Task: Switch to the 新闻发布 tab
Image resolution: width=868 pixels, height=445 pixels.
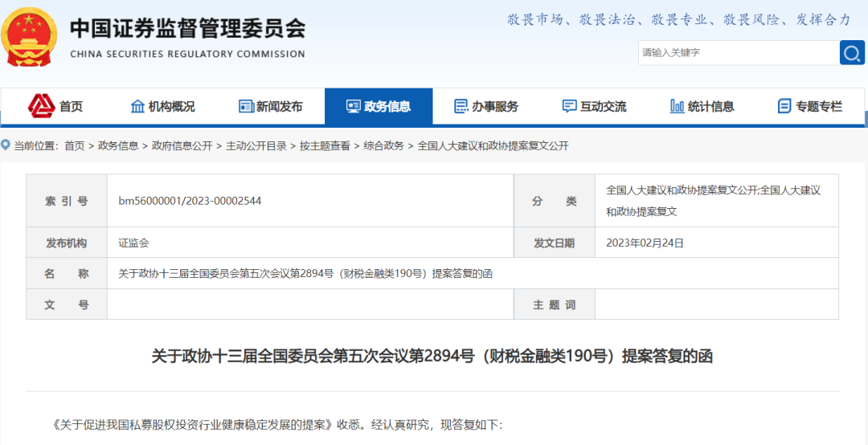Action: click(271, 106)
